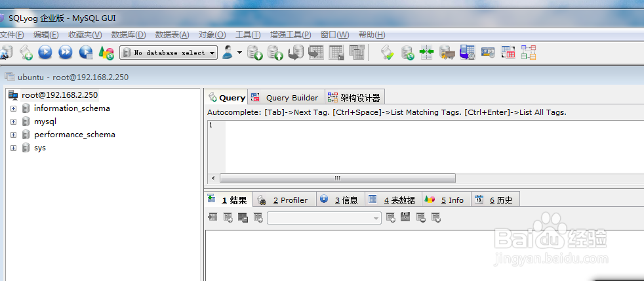Open the user manager dropdown arrow
The image size is (644, 281).
(x=239, y=53)
